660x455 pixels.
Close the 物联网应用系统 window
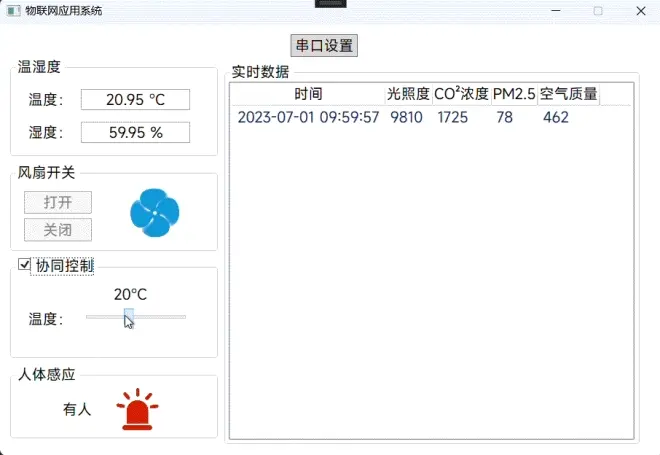pos(641,10)
